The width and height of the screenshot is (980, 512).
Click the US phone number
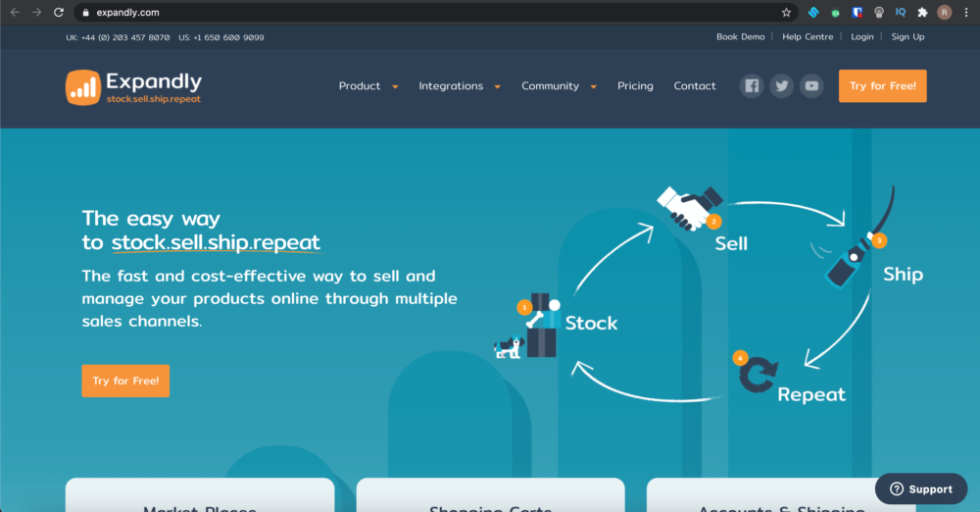(x=221, y=37)
